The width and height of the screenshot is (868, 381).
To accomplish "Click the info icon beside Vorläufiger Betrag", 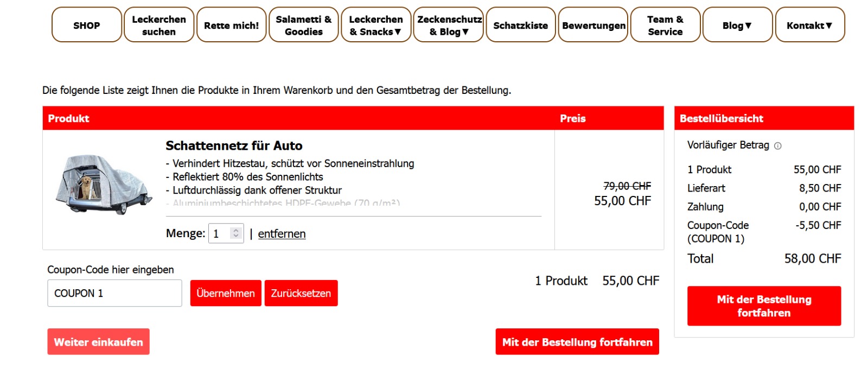I will pos(777,146).
